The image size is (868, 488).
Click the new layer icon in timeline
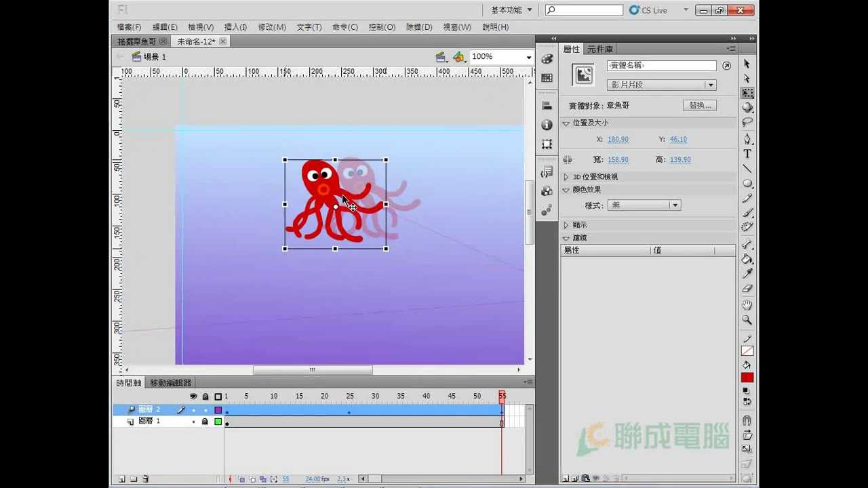tap(122, 479)
